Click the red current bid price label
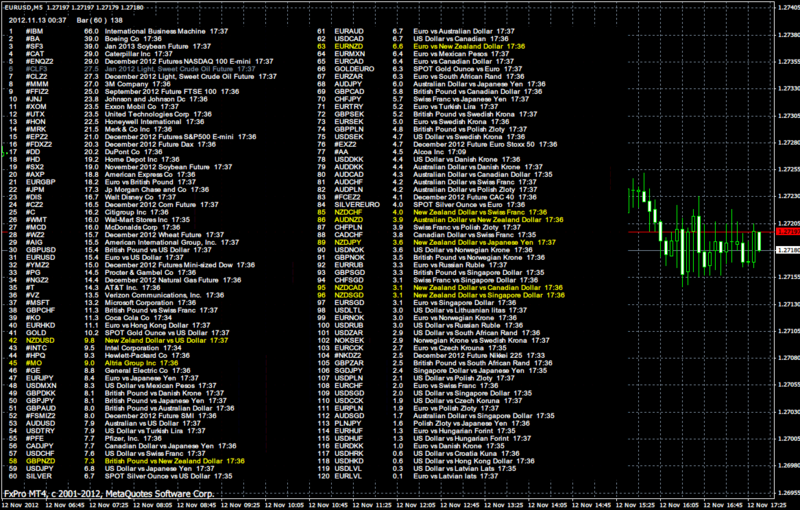The width and height of the screenshot is (800, 510). tap(787, 232)
